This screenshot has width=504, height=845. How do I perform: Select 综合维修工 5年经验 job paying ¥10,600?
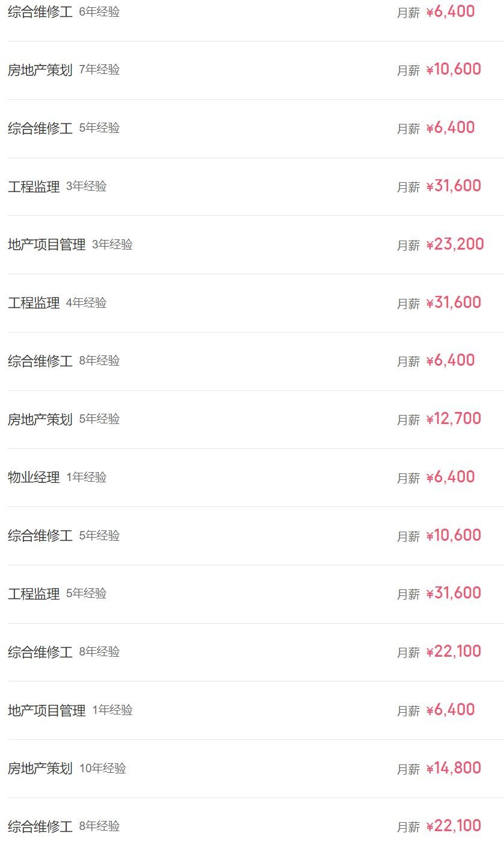click(x=40, y=536)
